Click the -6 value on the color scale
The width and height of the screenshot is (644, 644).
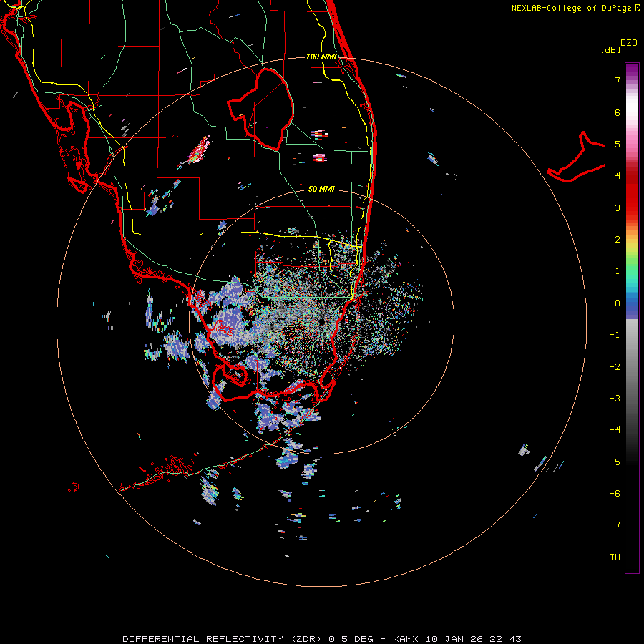[x=615, y=494]
